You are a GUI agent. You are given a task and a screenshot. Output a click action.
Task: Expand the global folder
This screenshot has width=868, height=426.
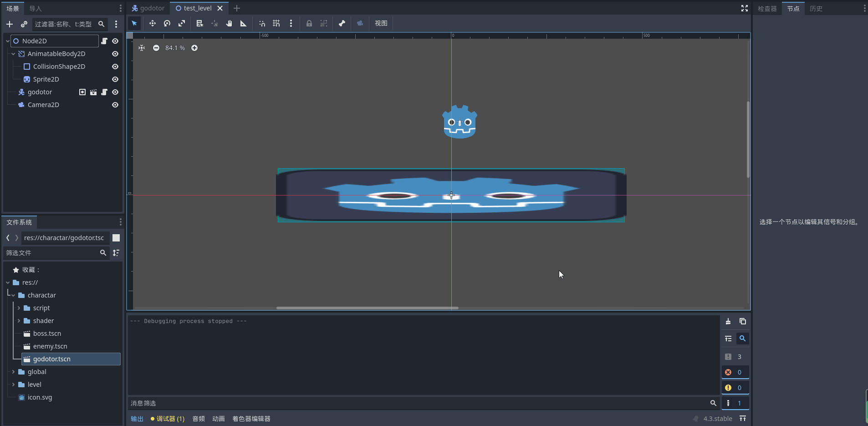pyautogui.click(x=13, y=372)
